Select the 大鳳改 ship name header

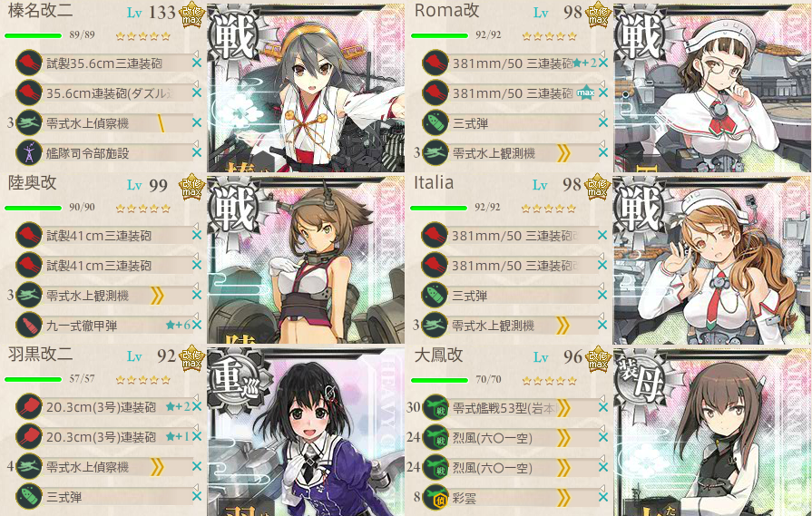[x=438, y=355]
